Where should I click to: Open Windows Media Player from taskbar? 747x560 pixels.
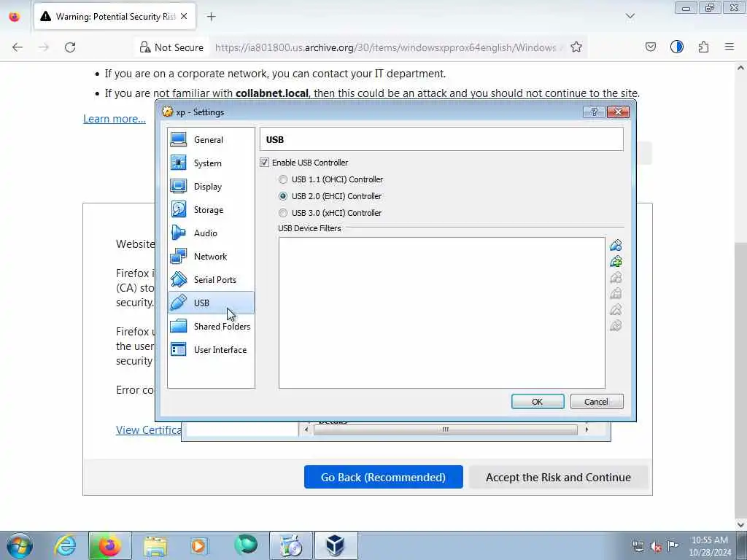pyautogui.click(x=199, y=545)
